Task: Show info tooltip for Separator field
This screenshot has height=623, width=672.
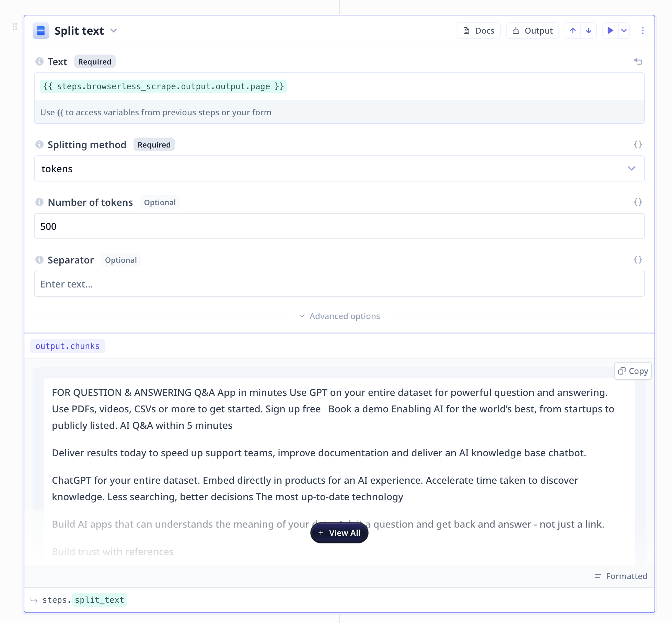Action: tap(39, 260)
